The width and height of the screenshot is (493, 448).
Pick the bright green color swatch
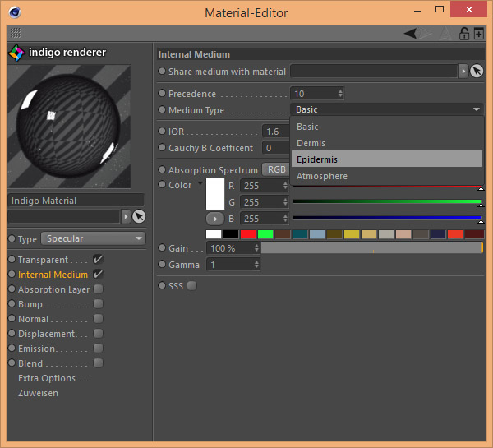265,234
